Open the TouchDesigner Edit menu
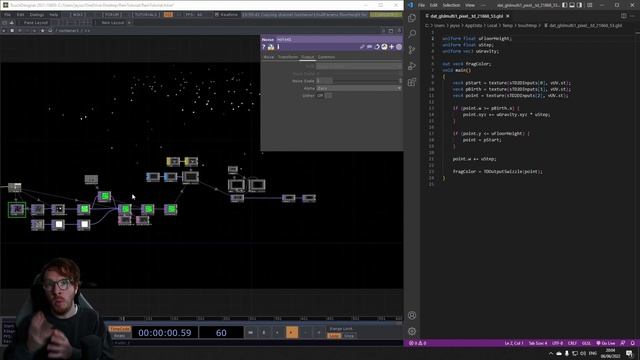Screen dimensions: 640x360 [x=20, y=14]
